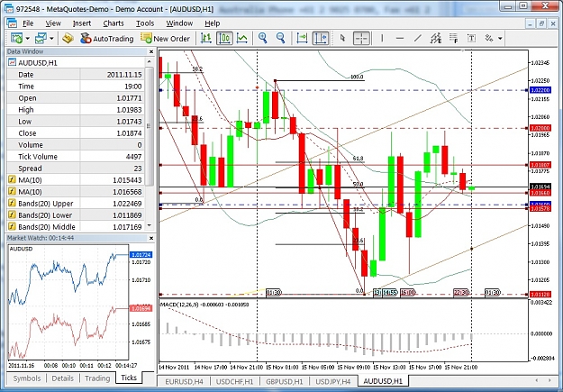This screenshot has width=563, height=392.
Task: Click the 1.02000 red price level label
Action: (540, 128)
